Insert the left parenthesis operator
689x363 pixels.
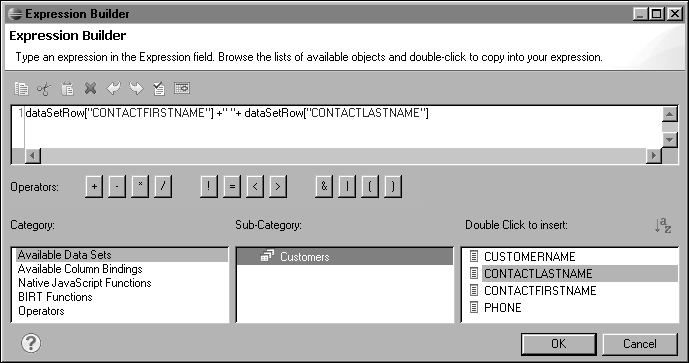[370, 186]
